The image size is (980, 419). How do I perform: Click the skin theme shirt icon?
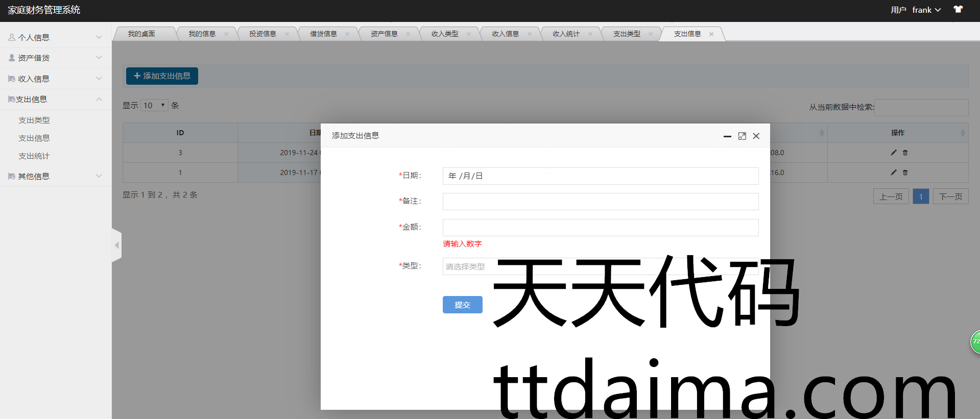[x=958, y=10]
